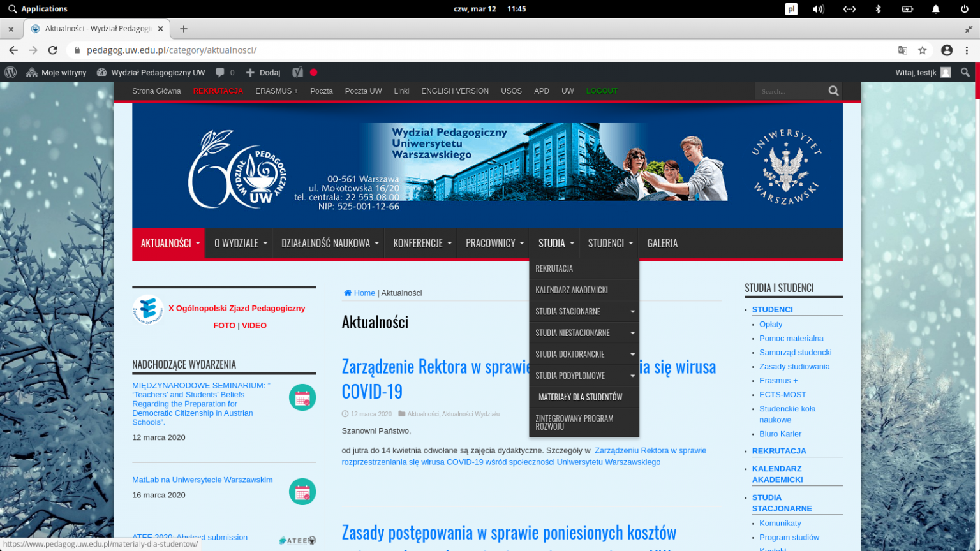The height and width of the screenshot is (551, 980).
Task: Click the browser address bar URL
Action: (x=172, y=50)
